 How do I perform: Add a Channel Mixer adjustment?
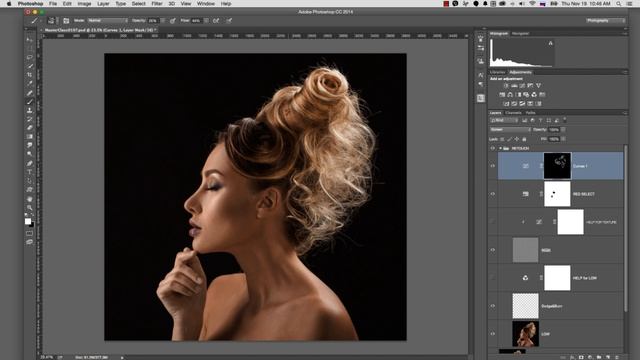coord(534,95)
